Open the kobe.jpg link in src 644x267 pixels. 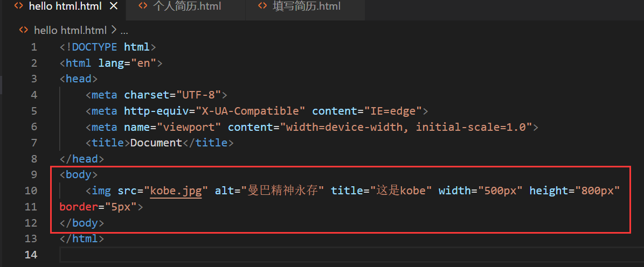[x=176, y=191]
